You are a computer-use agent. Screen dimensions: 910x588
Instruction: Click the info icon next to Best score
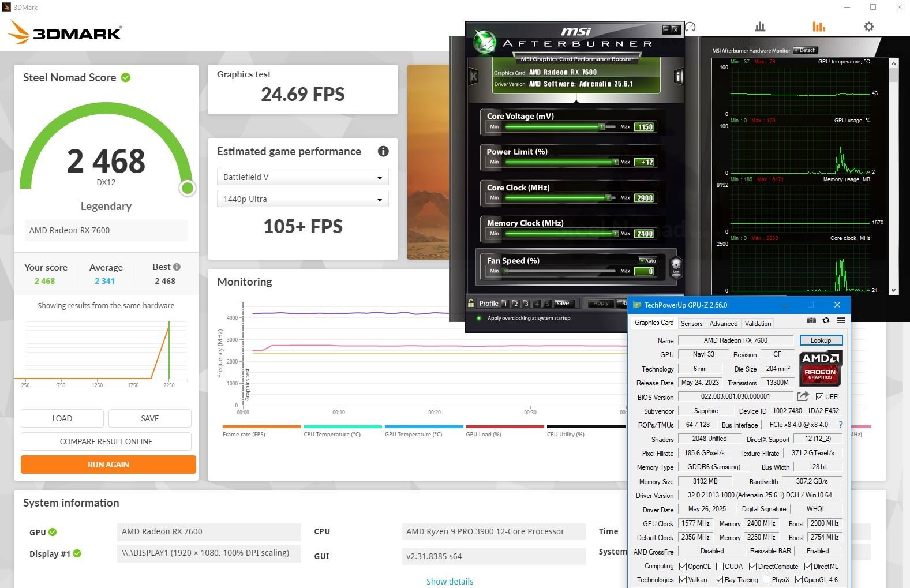[177, 267]
